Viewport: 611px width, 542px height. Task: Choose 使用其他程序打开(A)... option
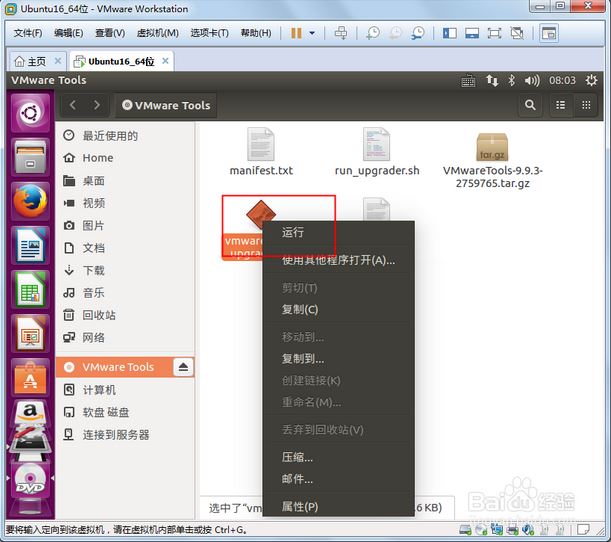[x=338, y=260]
